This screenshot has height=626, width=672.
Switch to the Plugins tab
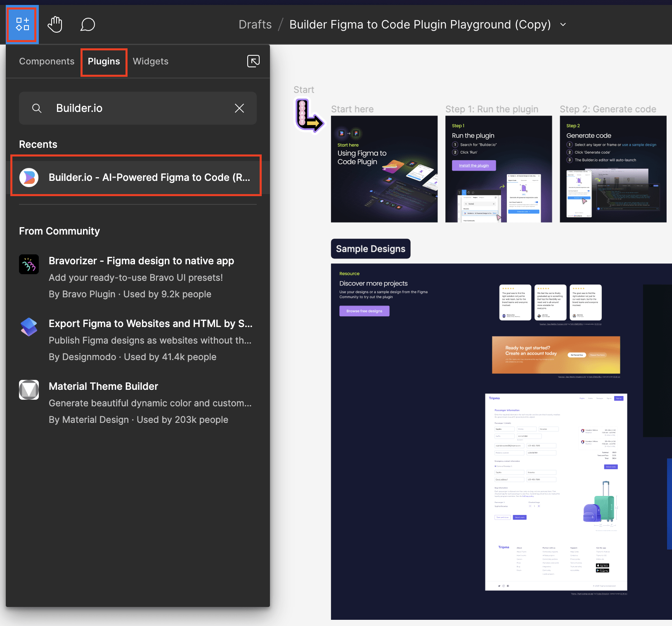click(x=104, y=62)
